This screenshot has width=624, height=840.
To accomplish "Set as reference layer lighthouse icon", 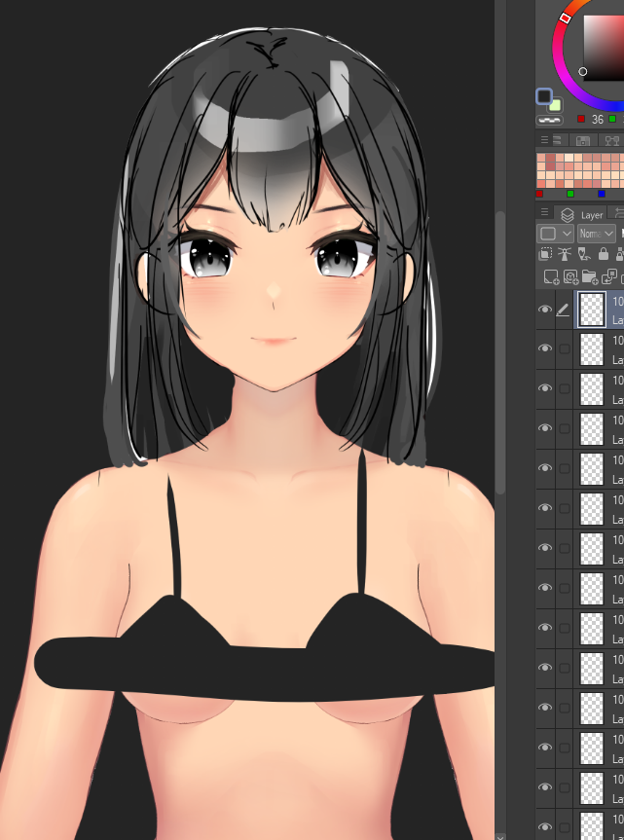I will point(565,254).
